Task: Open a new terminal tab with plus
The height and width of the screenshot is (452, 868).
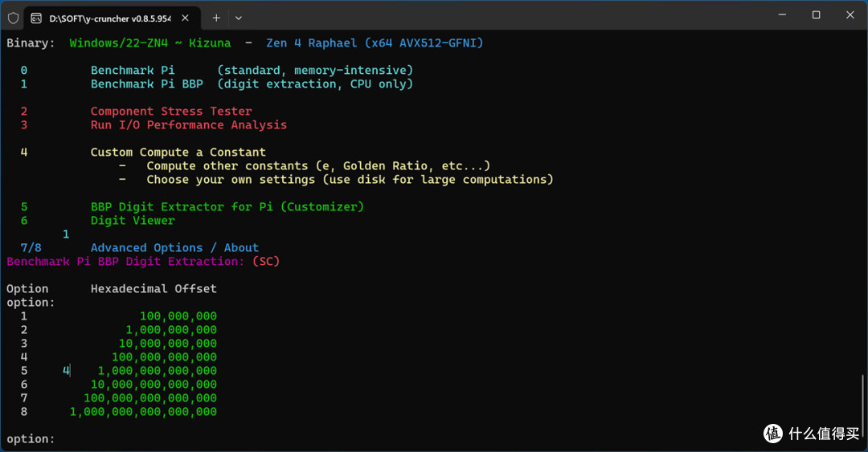Action: [216, 18]
